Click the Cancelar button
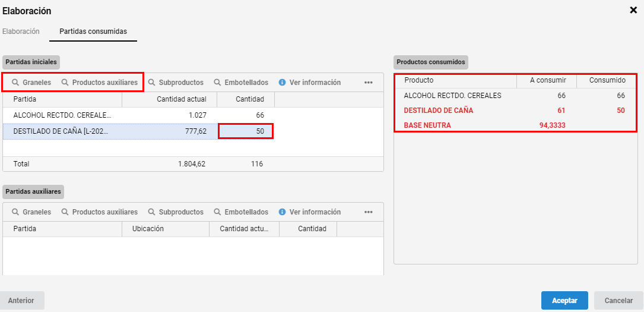644x312 pixels. click(x=618, y=301)
